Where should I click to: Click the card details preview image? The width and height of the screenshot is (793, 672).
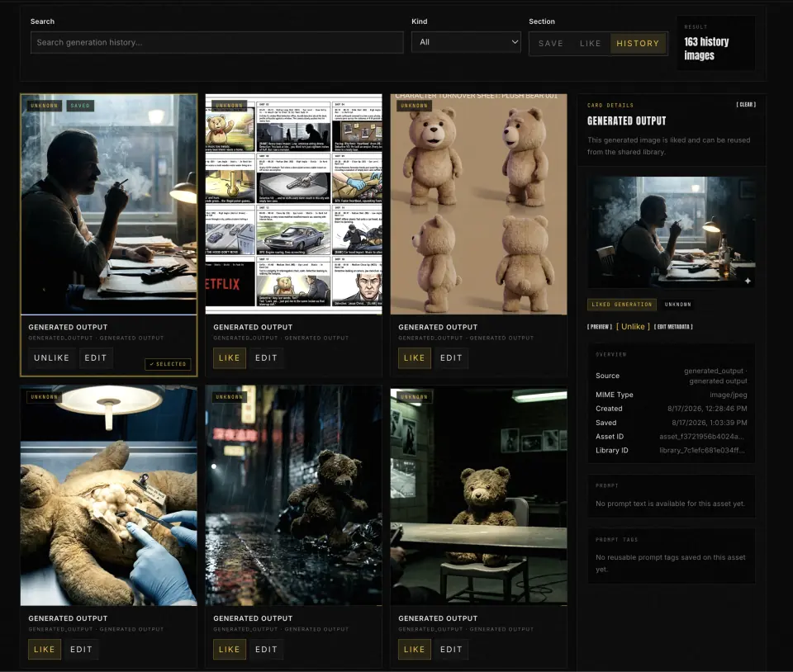coord(671,233)
